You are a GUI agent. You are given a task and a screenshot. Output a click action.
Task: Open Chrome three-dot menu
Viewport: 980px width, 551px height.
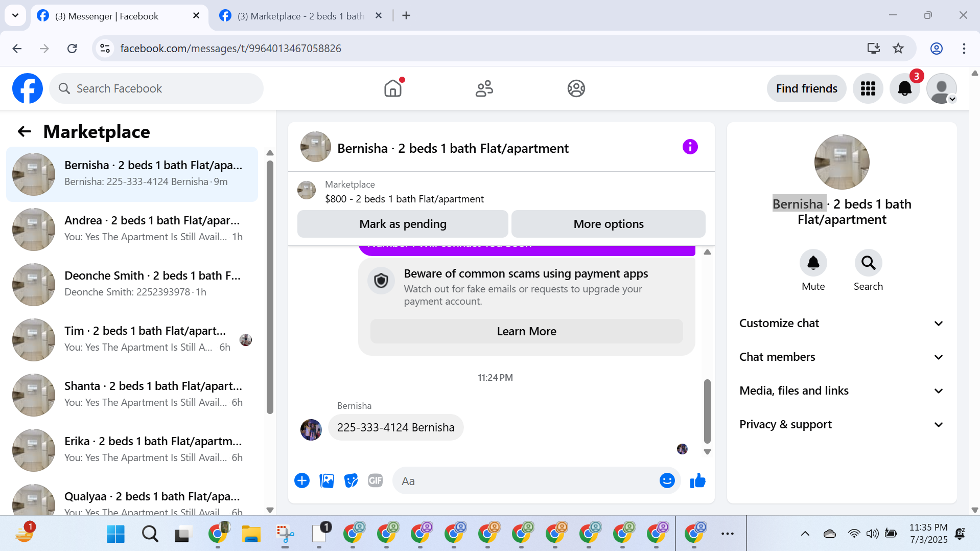click(x=964, y=48)
